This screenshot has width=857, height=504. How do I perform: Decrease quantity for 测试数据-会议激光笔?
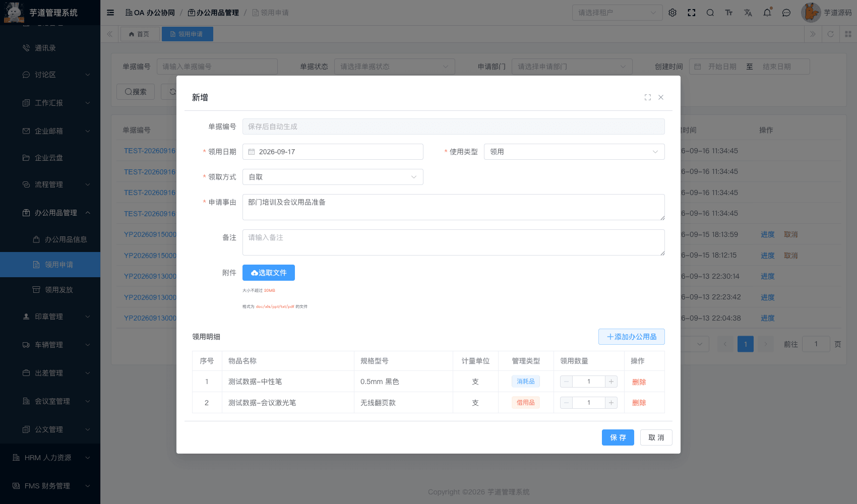[x=566, y=403]
